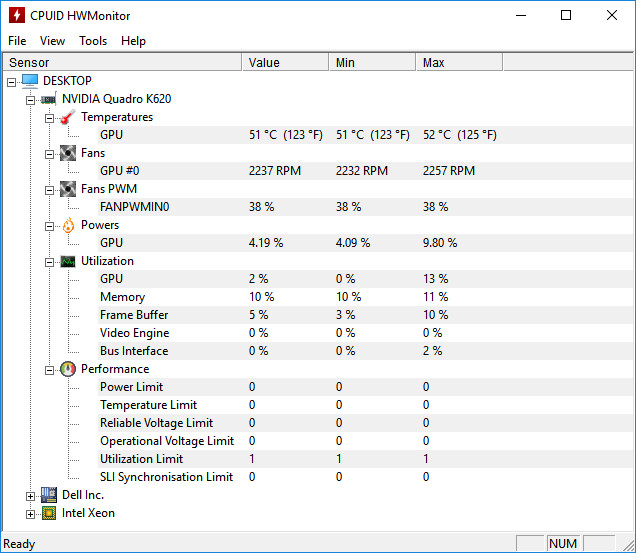Click the flame icon beside Powers
The width and height of the screenshot is (636, 553).
coord(68,225)
